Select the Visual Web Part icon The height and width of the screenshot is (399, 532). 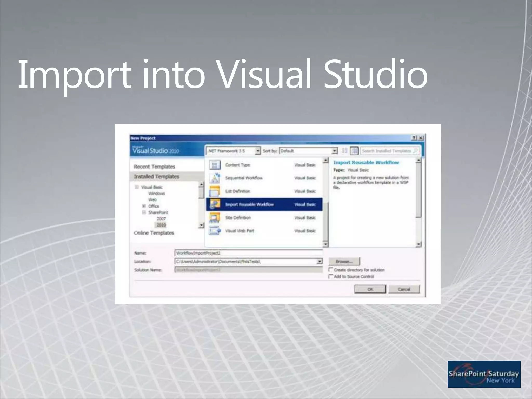[215, 231]
